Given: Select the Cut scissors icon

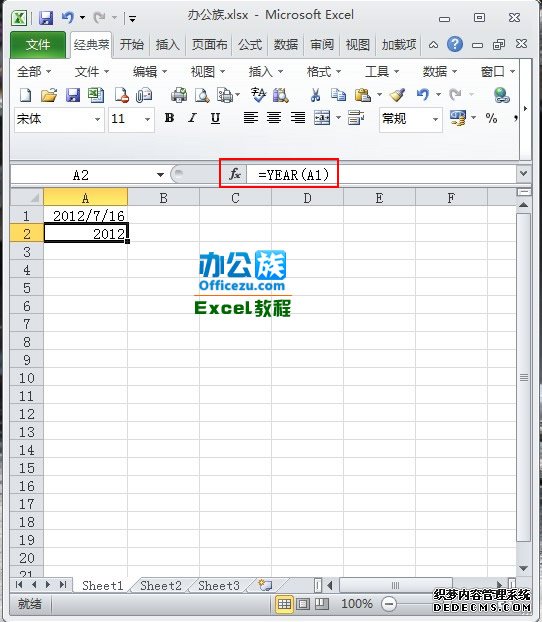Looking at the screenshot, I should pyautogui.click(x=315, y=95).
